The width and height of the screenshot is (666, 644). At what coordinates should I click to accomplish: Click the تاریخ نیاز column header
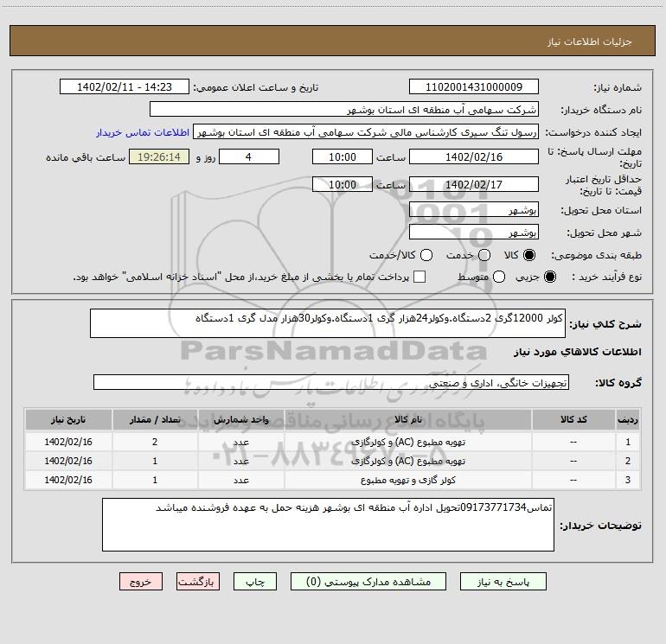68,419
